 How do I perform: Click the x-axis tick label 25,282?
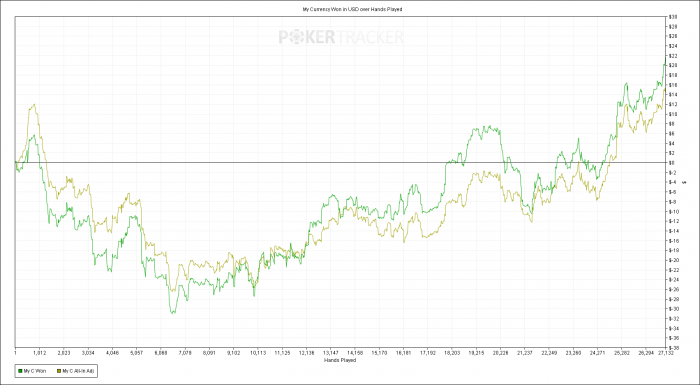pyautogui.click(x=621, y=352)
